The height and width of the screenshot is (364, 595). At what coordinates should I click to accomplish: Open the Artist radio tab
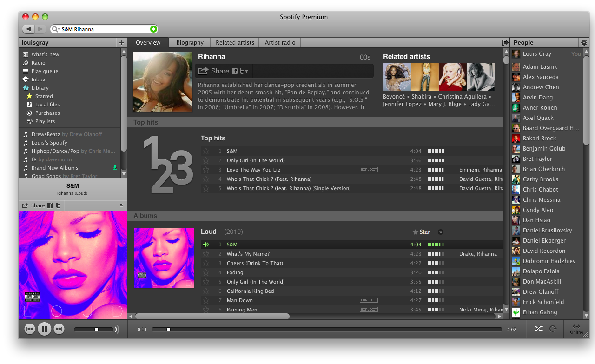pos(280,43)
